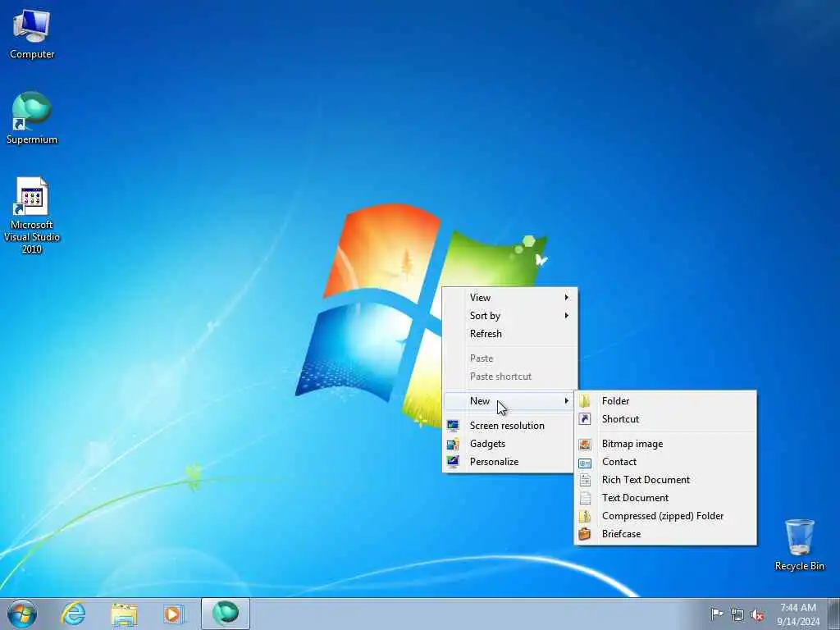
Task: Click the Bitmap image icon
Action: [x=585, y=444]
